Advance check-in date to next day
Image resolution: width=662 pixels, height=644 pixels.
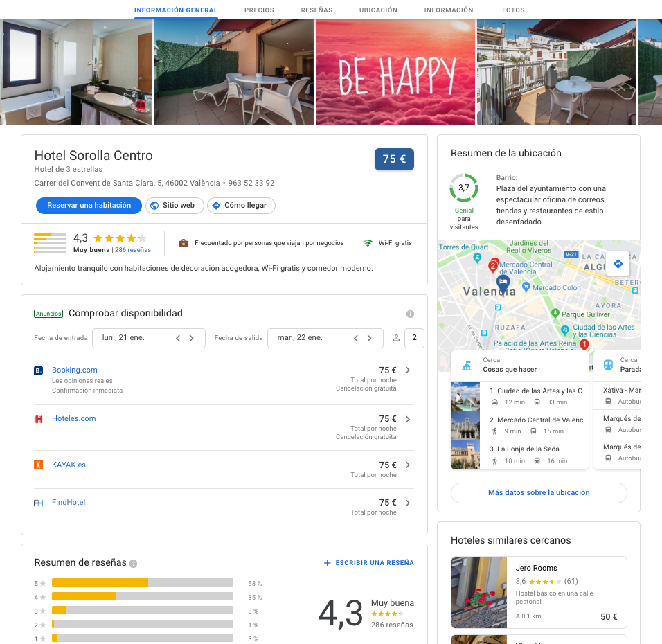coord(192,338)
